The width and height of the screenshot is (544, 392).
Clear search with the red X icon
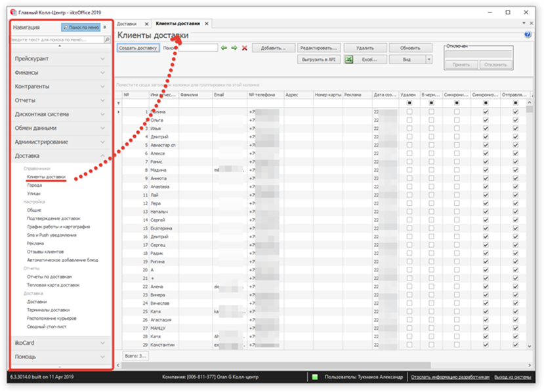[x=244, y=48]
